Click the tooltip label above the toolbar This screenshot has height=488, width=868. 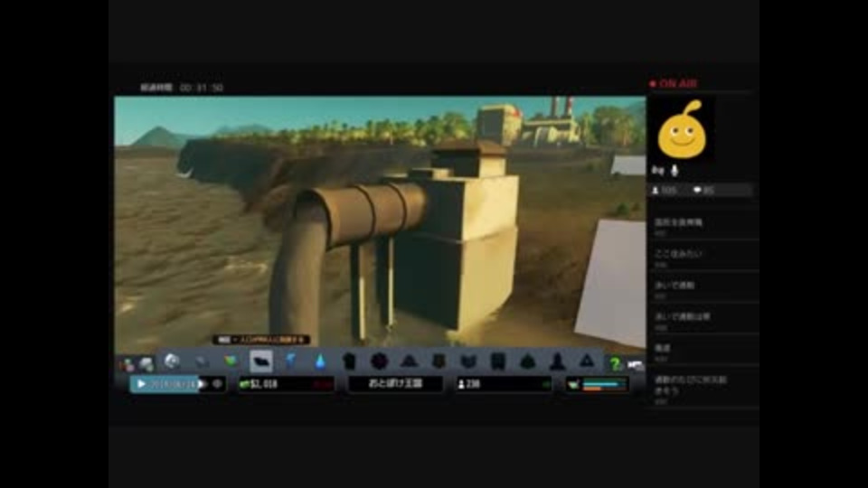click(261, 340)
